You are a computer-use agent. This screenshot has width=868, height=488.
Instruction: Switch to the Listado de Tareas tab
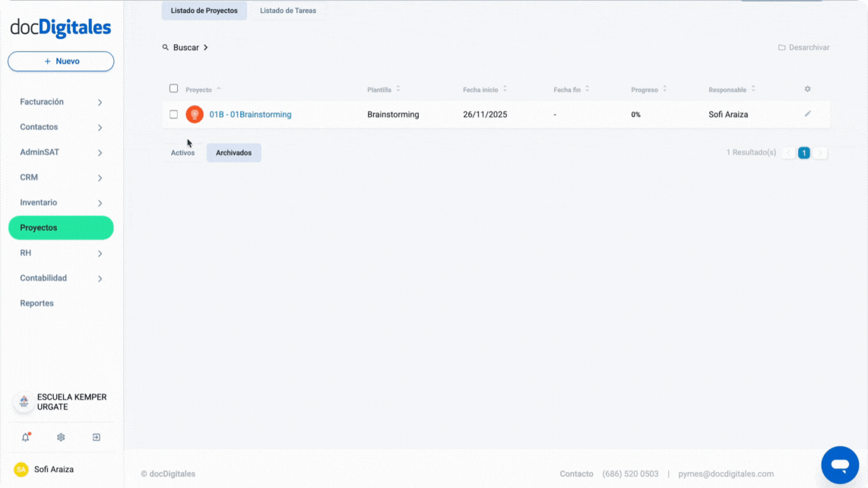(x=288, y=10)
